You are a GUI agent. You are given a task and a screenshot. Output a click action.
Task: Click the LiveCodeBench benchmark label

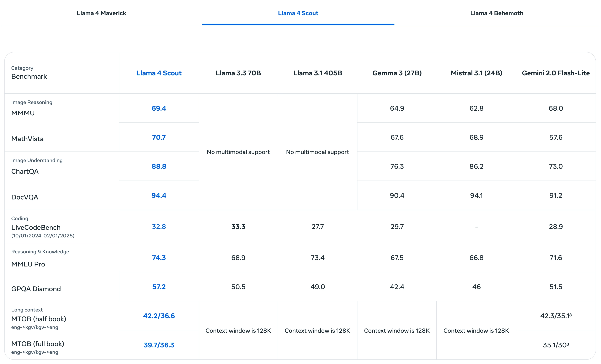point(36,228)
